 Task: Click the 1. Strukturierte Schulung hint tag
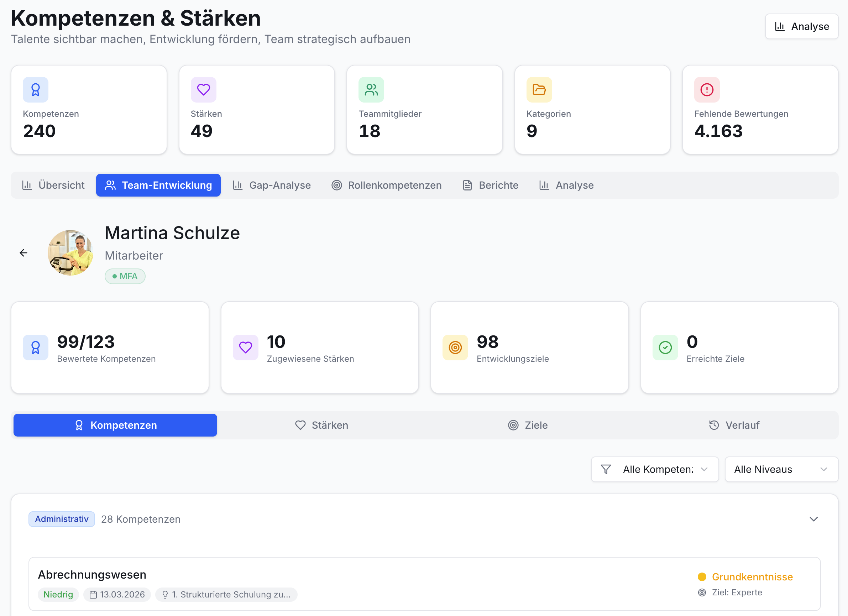pyautogui.click(x=226, y=594)
